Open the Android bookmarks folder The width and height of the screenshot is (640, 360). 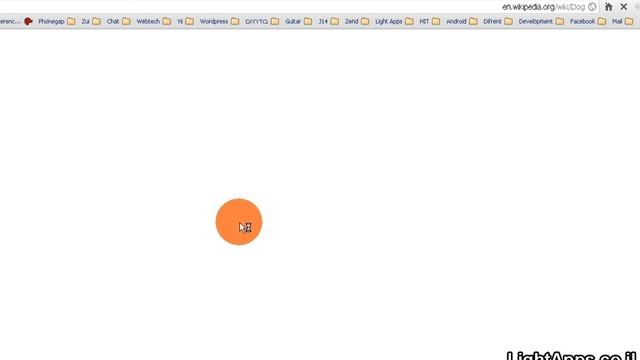coord(462,21)
